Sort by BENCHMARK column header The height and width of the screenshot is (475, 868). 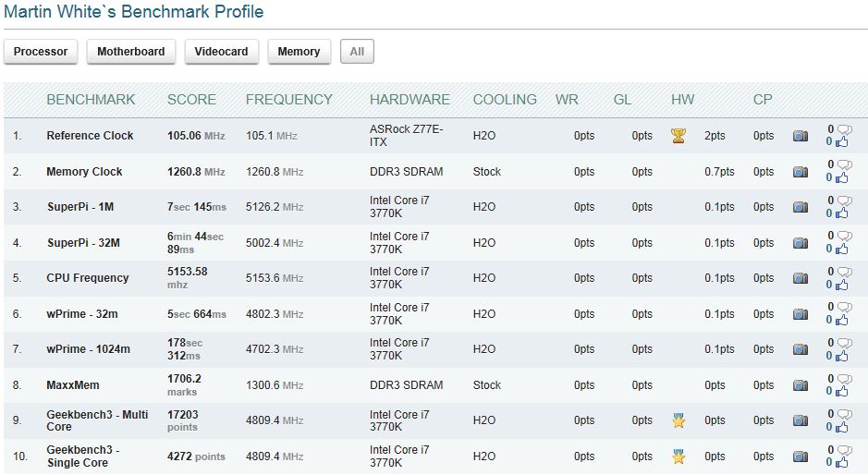point(91,100)
